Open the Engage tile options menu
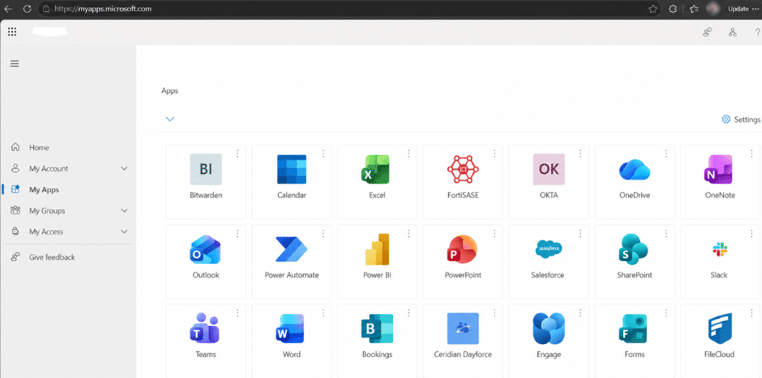The height and width of the screenshot is (378, 762). 580,313
